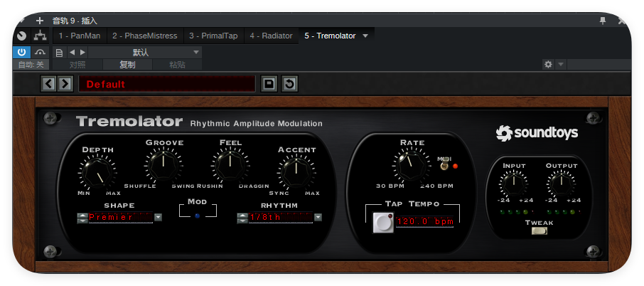644x286 pixels.
Task: Pin the plugin window
Action: [603, 21]
